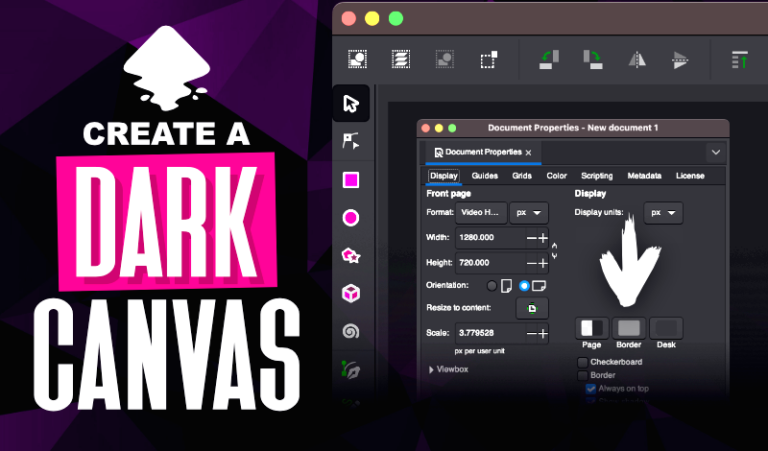Open the dialog panel chevron menu
Image resolution: width=768 pixels, height=451 pixels.
[716, 152]
